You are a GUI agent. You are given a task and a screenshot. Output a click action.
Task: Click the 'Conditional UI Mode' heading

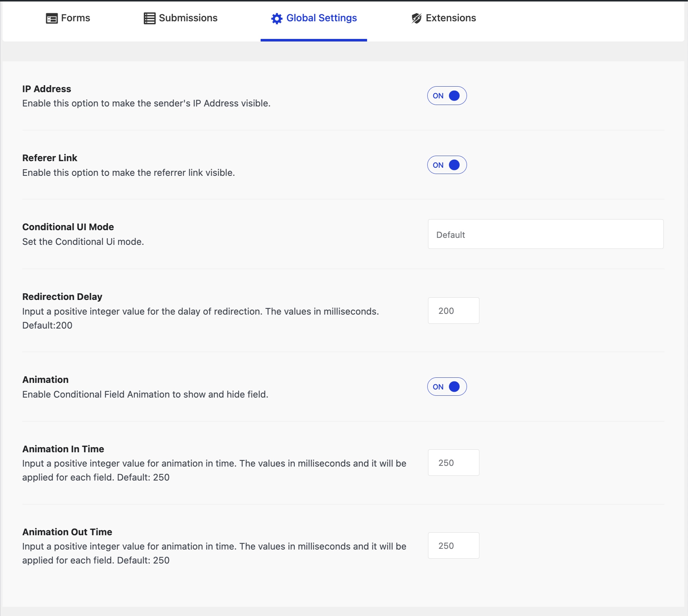click(x=68, y=227)
